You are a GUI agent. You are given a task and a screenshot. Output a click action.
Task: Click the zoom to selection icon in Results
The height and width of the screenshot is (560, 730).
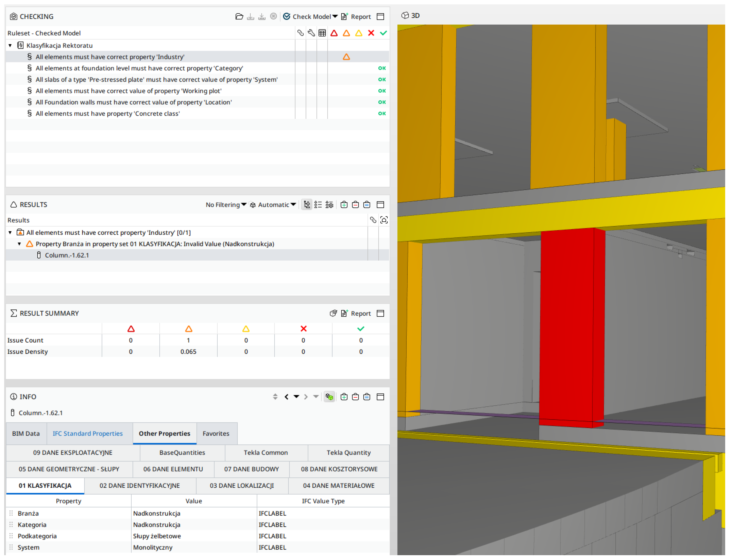[x=384, y=220]
